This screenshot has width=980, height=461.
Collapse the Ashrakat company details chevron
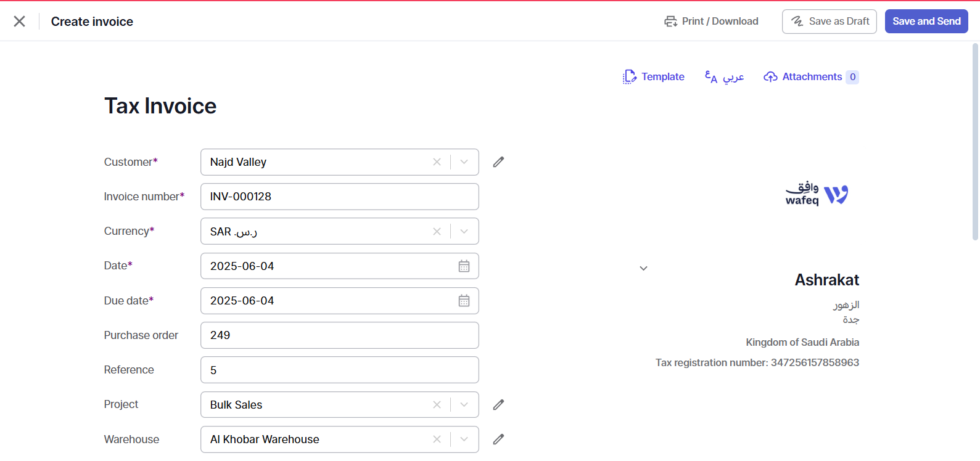[643, 269]
